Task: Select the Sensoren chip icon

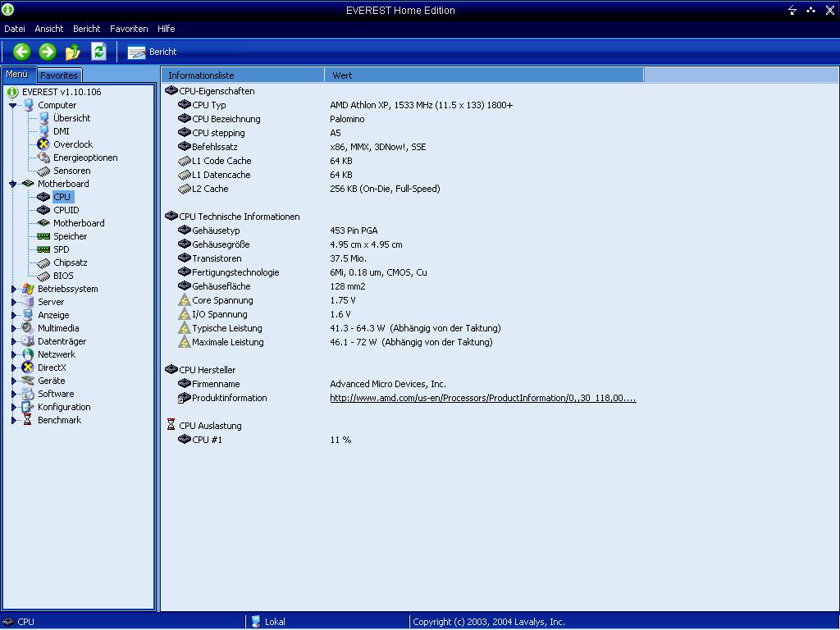Action: tap(43, 171)
